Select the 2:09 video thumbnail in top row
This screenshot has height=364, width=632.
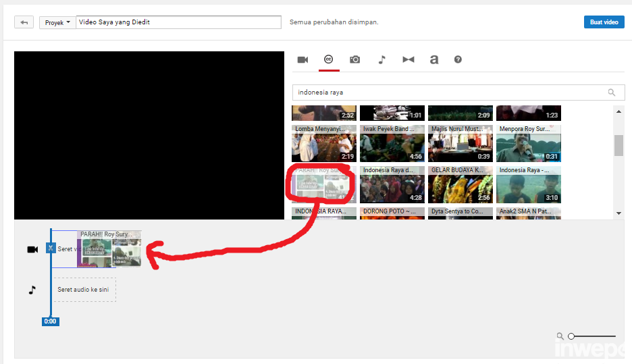tap(460, 113)
